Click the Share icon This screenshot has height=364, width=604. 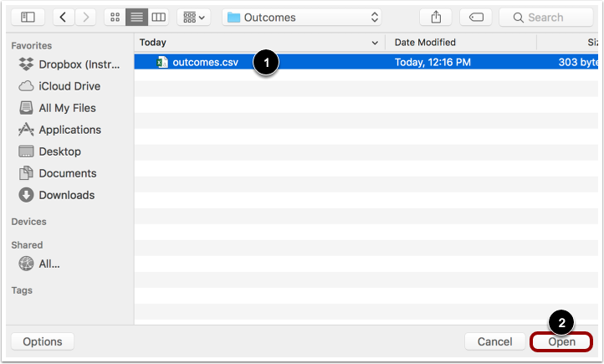[x=435, y=17]
